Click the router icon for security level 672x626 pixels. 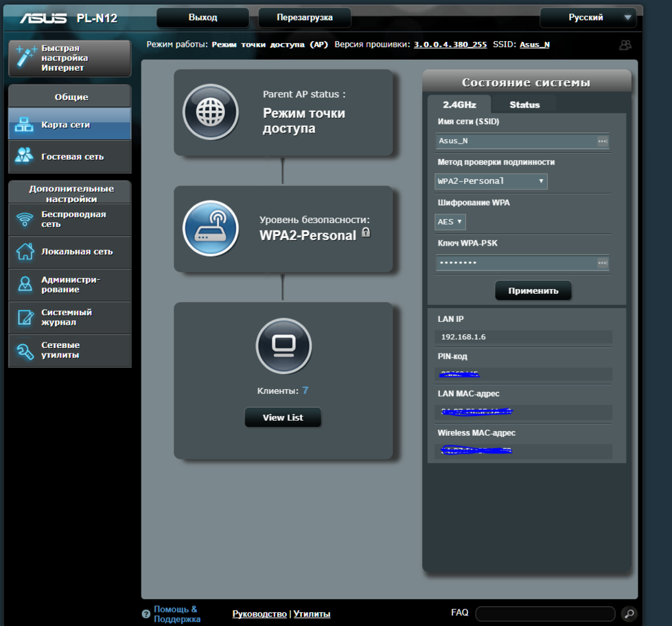[x=211, y=229]
